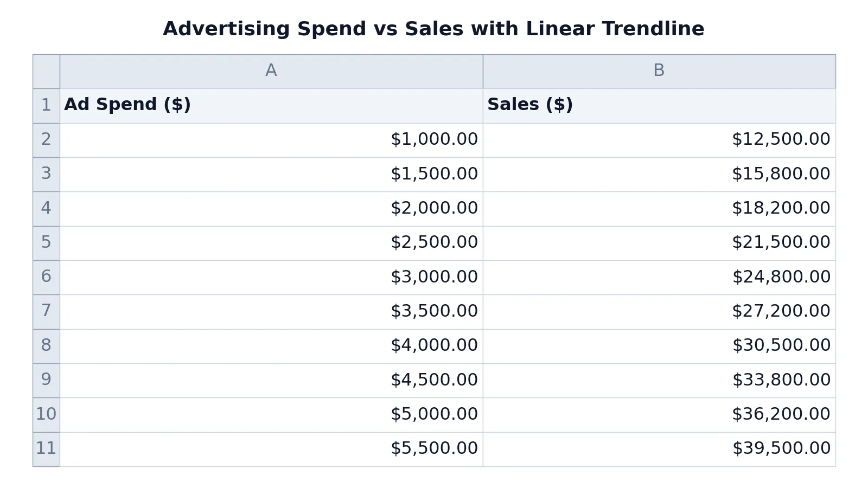Click the cell containing $39,500.00
This screenshot has height=488, width=868.
659,449
